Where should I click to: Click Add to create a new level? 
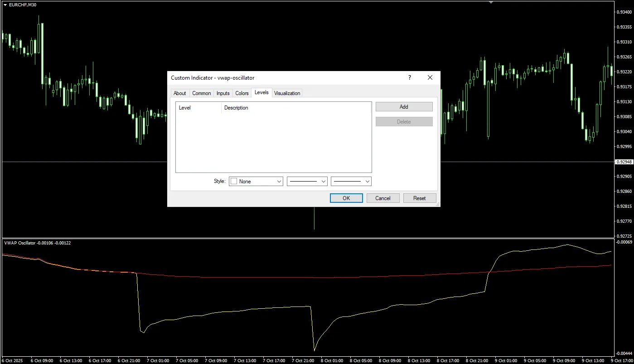point(403,106)
